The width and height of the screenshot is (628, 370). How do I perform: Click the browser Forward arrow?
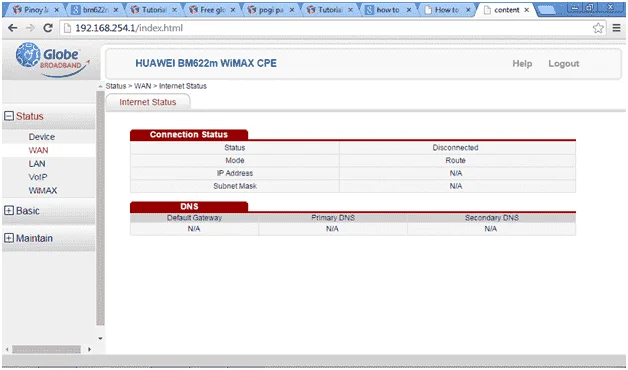pyautogui.click(x=30, y=28)
